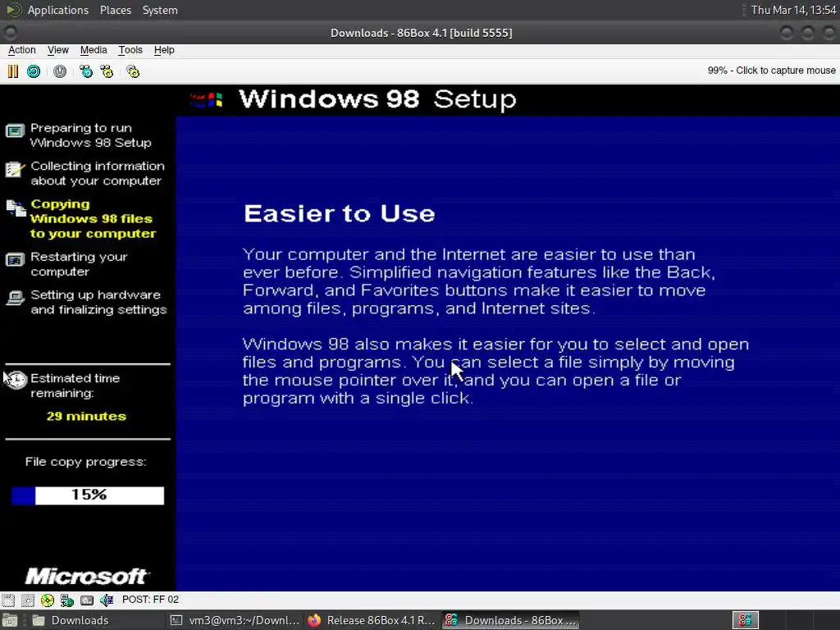Open the View menu
The width and height of the screenshot is (840, 630).
(58, 50)
